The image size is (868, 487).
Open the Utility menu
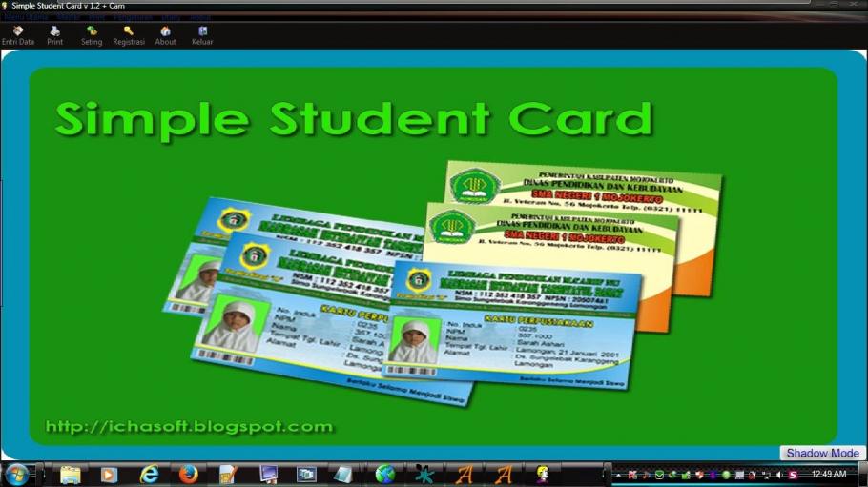click(x=171, y=17)
